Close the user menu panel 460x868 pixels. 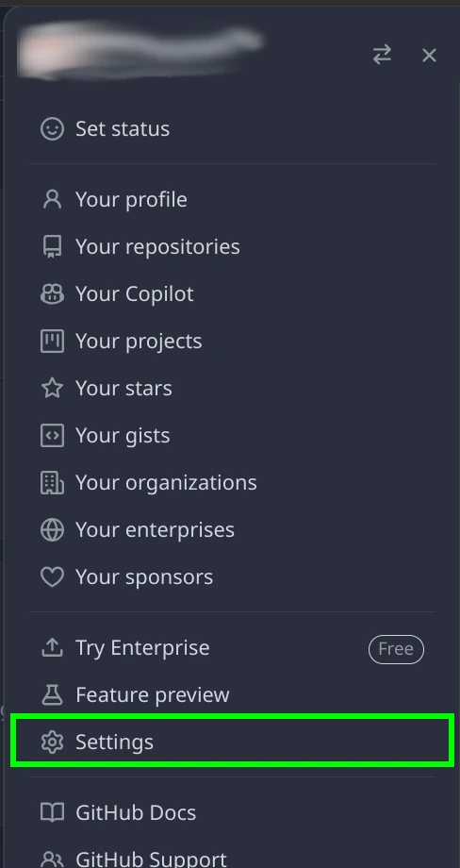(429, 55)
